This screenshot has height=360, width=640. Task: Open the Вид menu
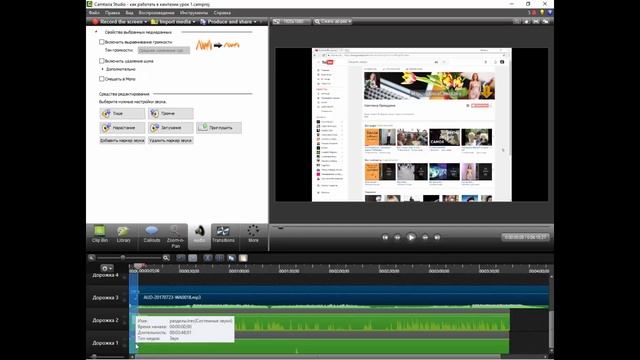coord(129,13)
